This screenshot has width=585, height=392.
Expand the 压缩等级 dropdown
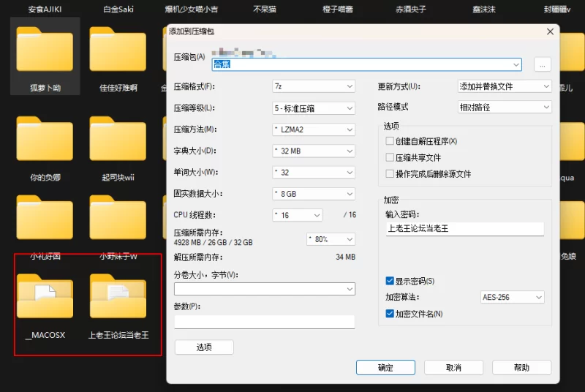313,108
